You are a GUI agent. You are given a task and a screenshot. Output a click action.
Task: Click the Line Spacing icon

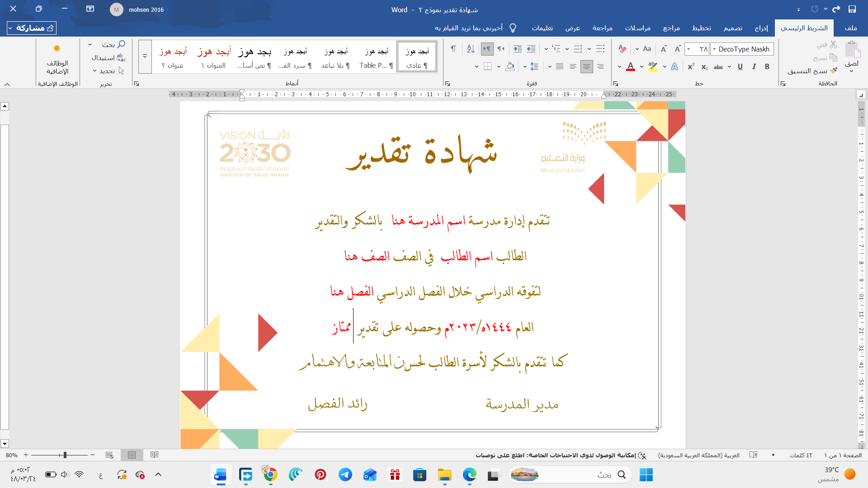click(x=534, y=66)
